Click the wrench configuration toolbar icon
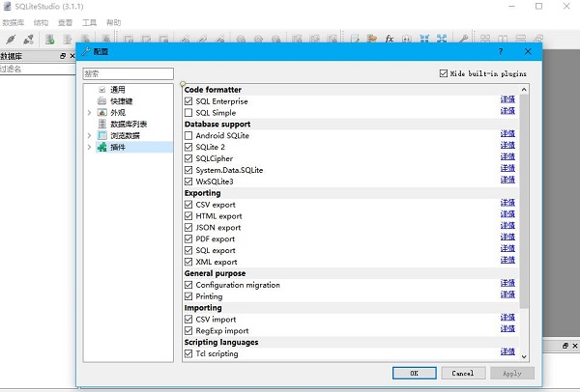The width and height of the screenshot is (580, 392). coord(464,39)
